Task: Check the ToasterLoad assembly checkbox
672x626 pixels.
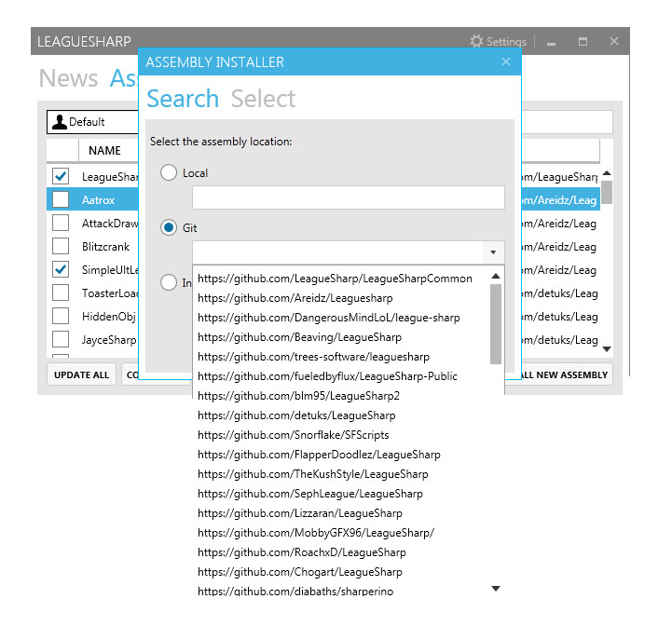Action: click(61, 293)
